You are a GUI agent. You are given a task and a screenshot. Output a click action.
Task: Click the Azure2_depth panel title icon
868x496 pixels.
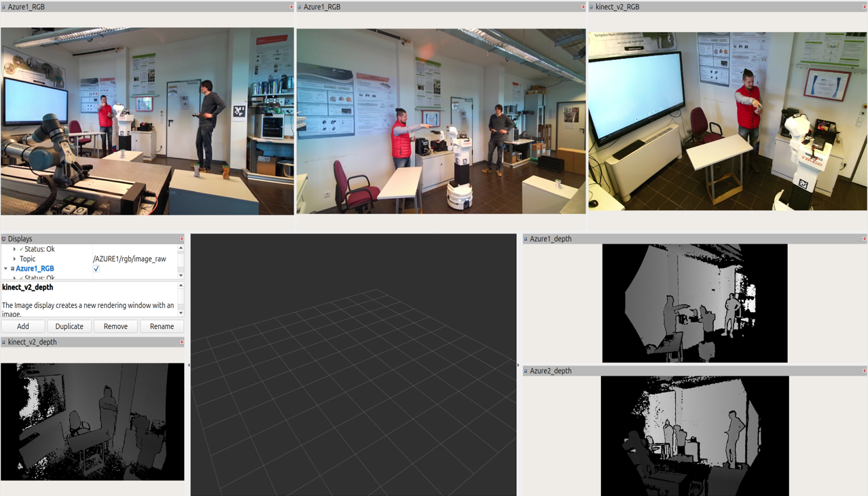[x=525, y=371]
